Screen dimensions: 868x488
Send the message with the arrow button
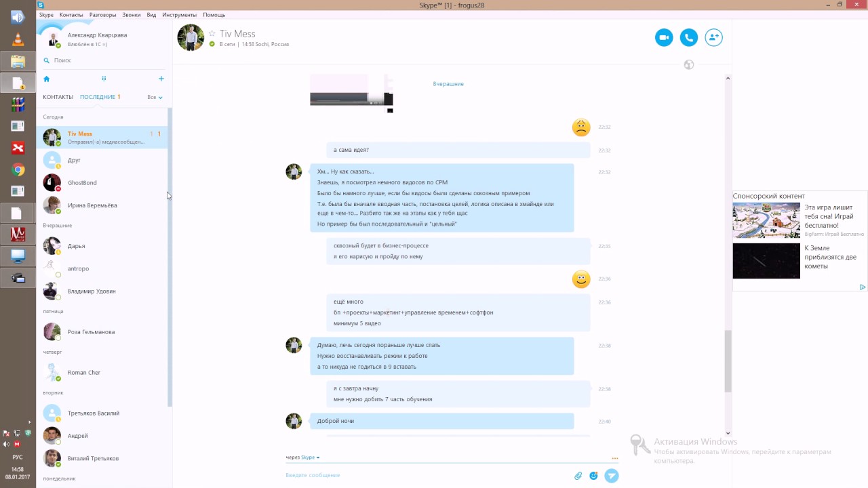coord(612,476)
